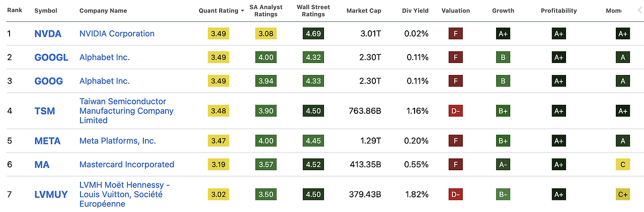Click TSM's D- valuation grade badge

[x=455, y=111]
